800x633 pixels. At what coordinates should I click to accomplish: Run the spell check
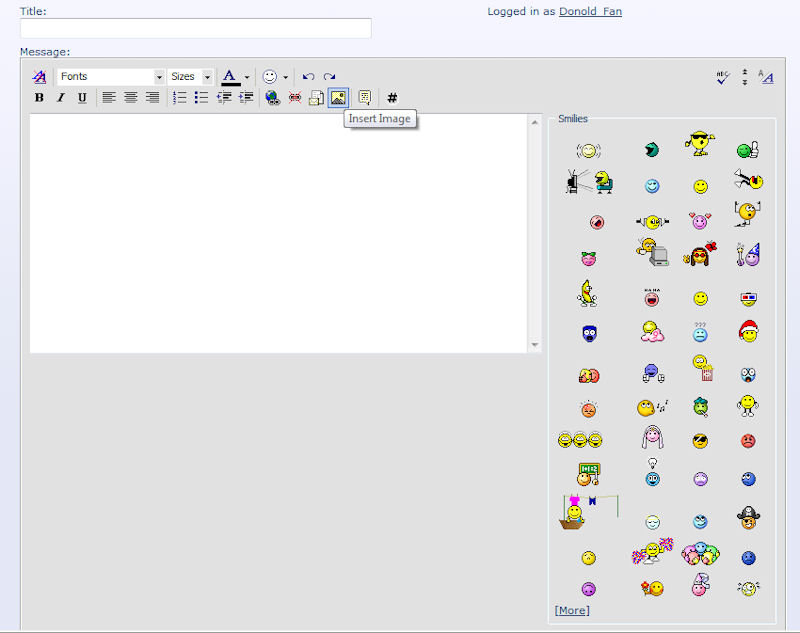click(722, 77)
